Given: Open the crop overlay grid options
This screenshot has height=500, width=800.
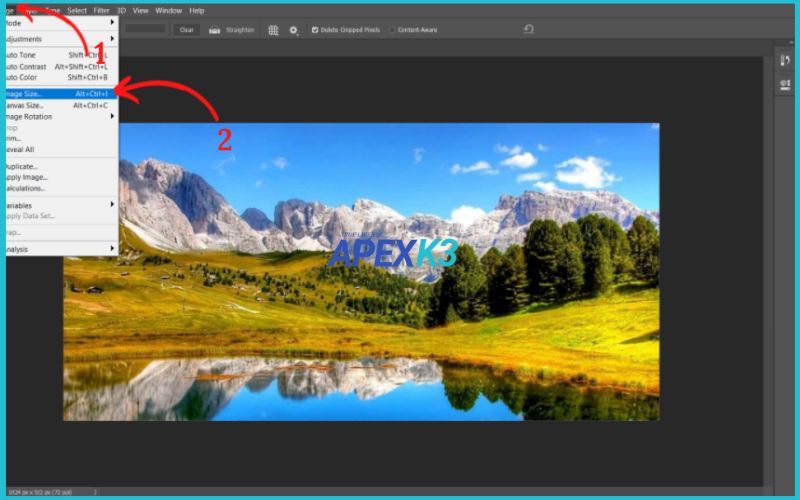Looking at the screenshot, I should 273,30.
